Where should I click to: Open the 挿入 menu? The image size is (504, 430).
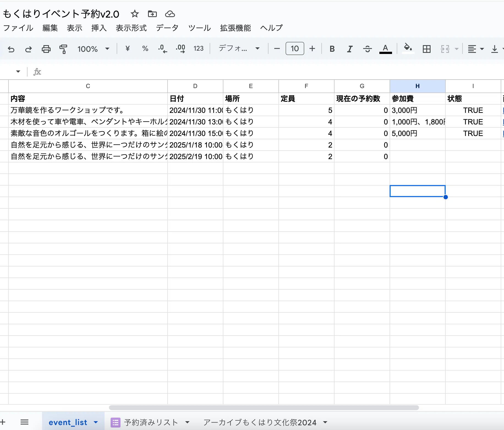[99, 28]
